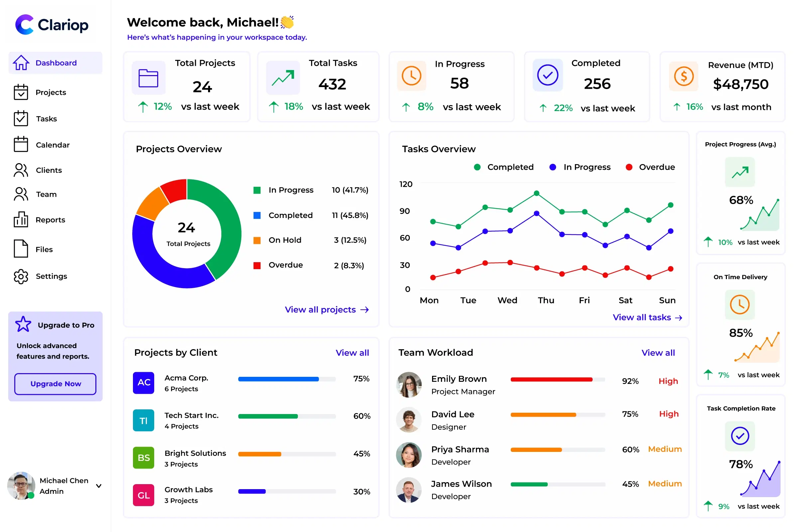The height and width of the screenshot is (532, 798).
Task: Click the GL badge for Growth Labs
Action: 144,495
